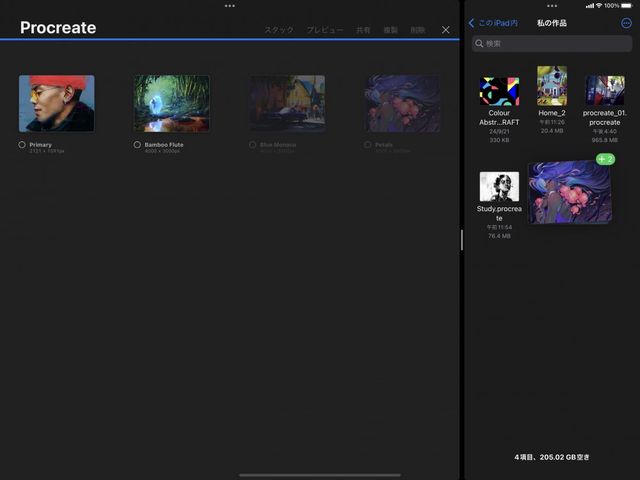The width and height of the screenshot is (640, 480).
Task: Click the battery status icon
Action: (x=626, y=5)
